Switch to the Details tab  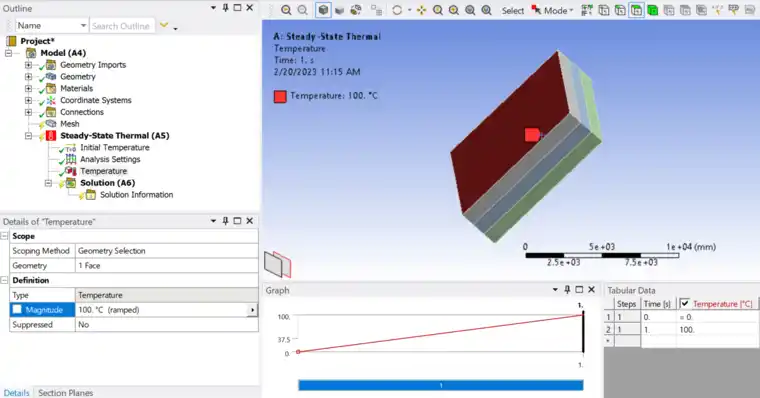pyautogui.click(x=16, y=393)
